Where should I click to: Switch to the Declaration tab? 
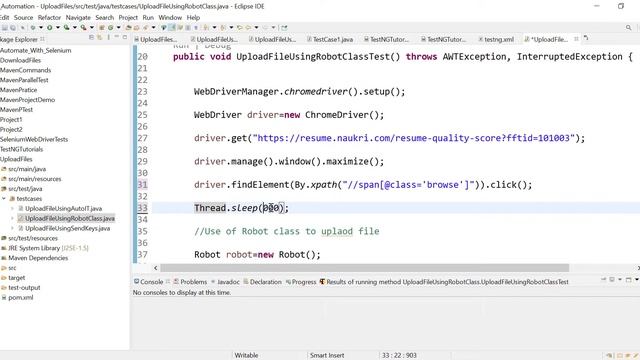(262, 282)
